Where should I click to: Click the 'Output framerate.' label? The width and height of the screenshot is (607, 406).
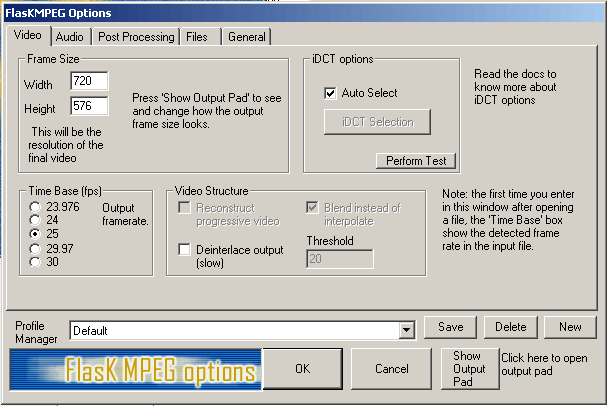click(125, 214)
